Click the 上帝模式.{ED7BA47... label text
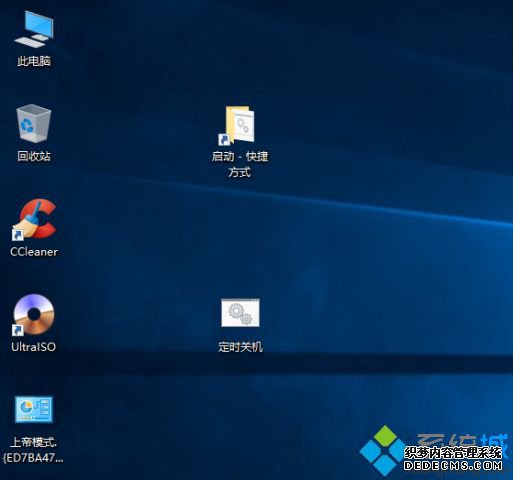The image size is (513, 480). (x=33, y=450)
